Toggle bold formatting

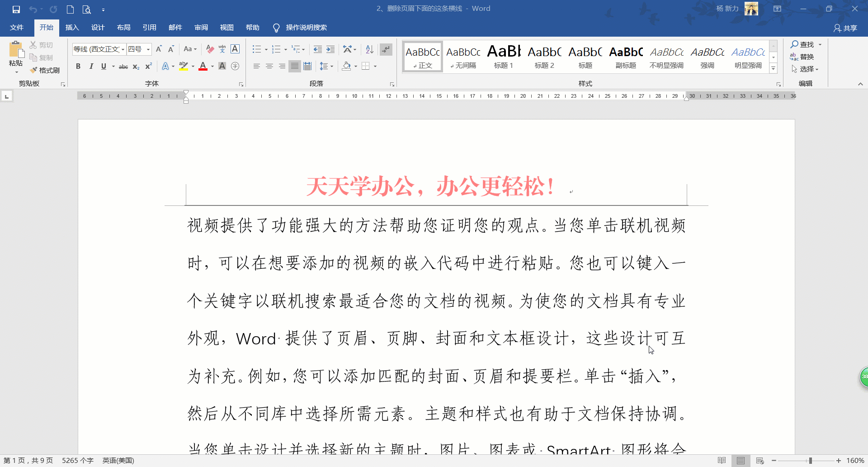coord(78,66)
